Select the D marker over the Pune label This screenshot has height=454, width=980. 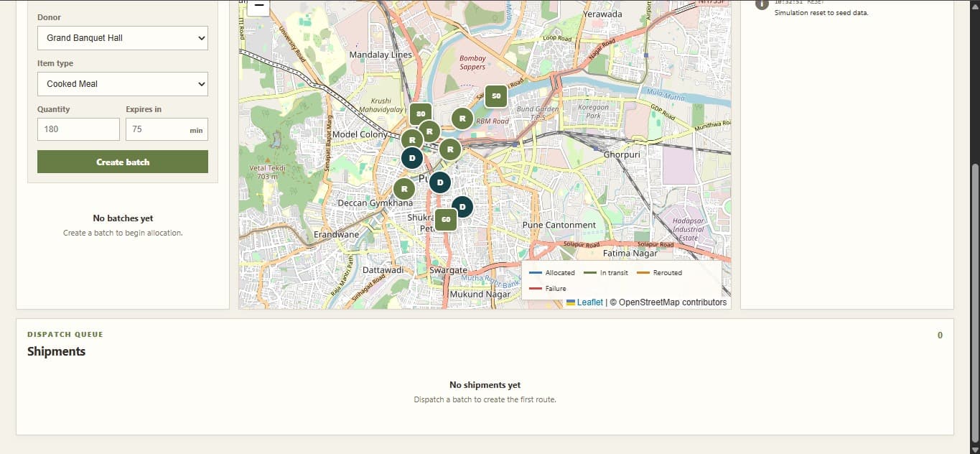coord(440,182)
